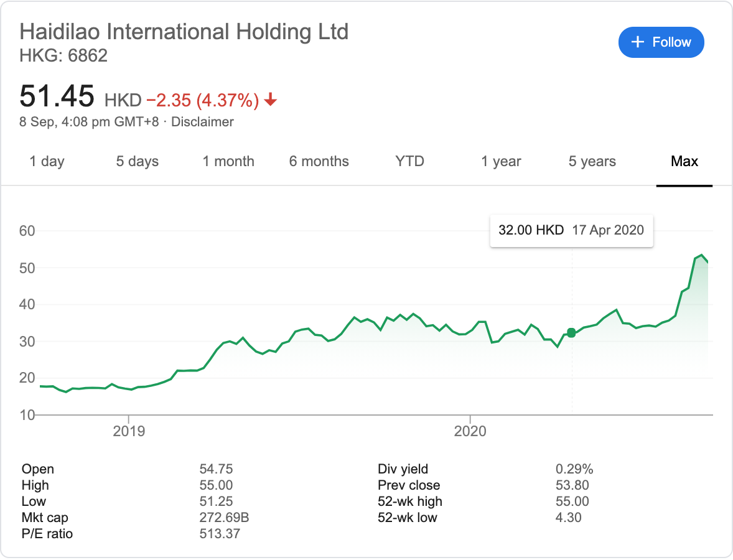Screen dimensions: 733x560
Task: Show the 5 years chart
Action: tap(592, 162)
